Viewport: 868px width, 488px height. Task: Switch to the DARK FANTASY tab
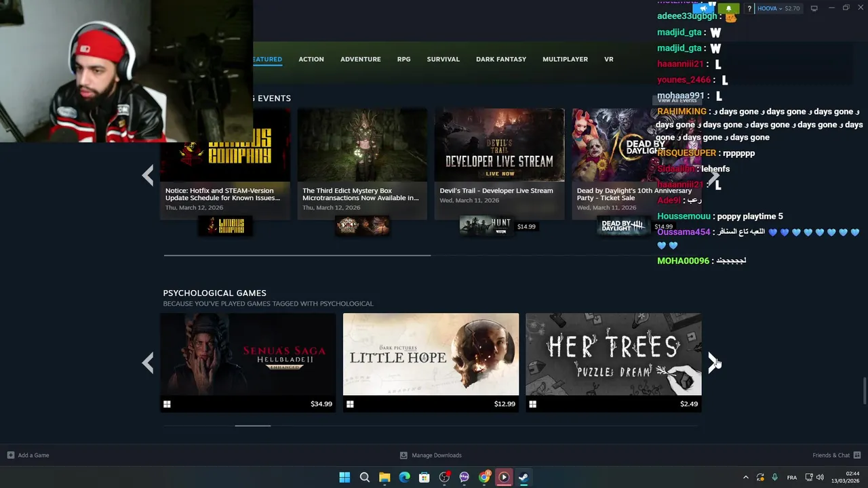[501, 59]
